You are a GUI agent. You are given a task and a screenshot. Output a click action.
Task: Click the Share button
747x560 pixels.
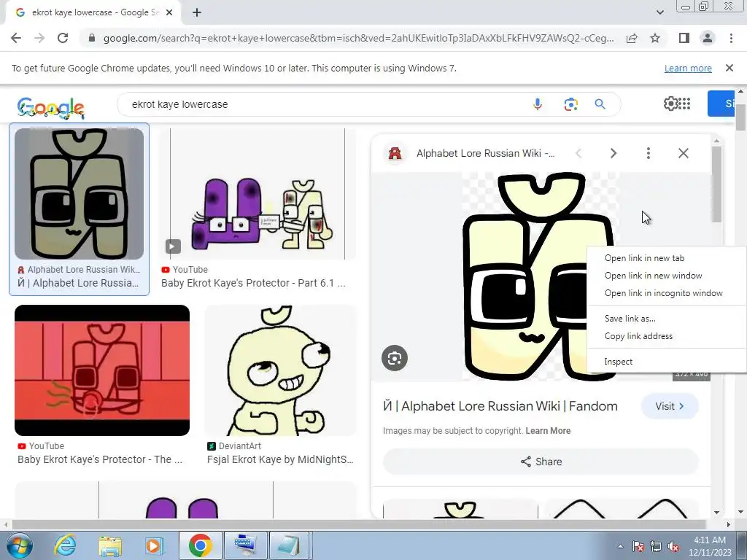click(x=541, y=462)
